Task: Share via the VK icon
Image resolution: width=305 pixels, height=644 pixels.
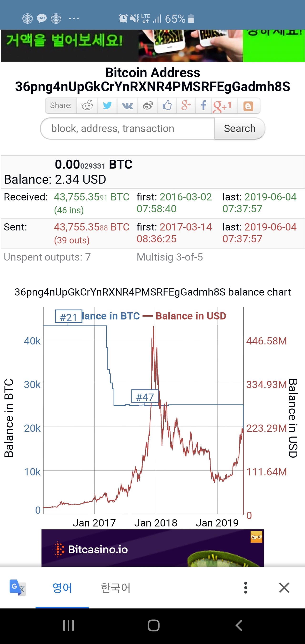Action: (127, 106)
